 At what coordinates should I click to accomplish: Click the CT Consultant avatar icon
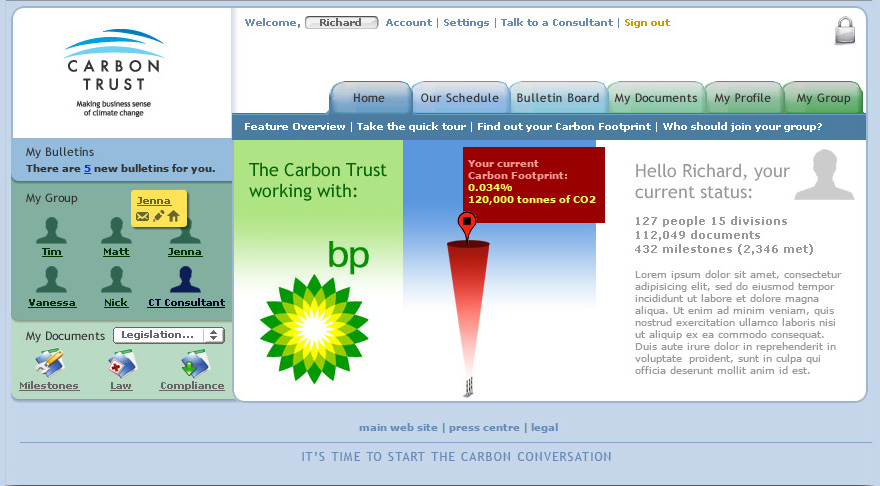click(185, 279)
